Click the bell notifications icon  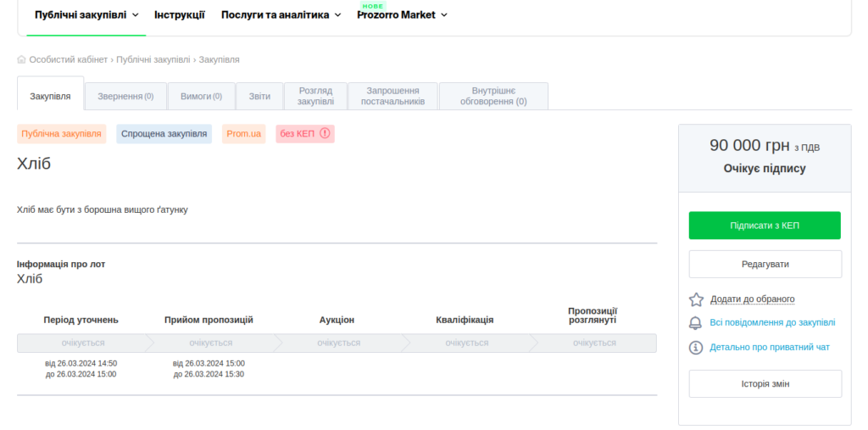click(x=696, y=323)
